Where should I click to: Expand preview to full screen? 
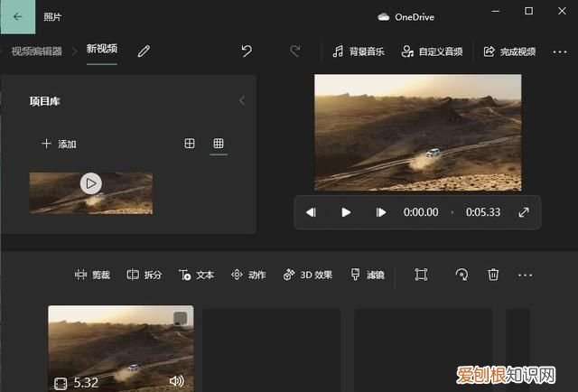click(523, 212)
